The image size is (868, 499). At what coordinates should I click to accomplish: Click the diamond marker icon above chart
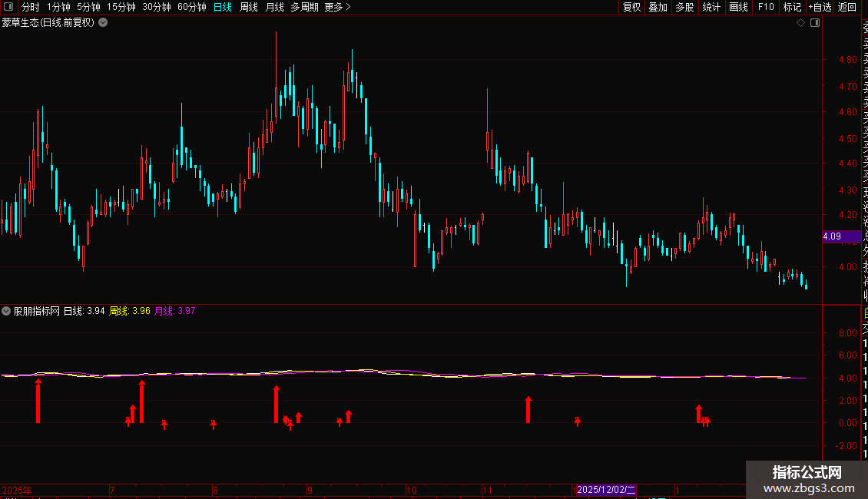(x=800, y=23)
